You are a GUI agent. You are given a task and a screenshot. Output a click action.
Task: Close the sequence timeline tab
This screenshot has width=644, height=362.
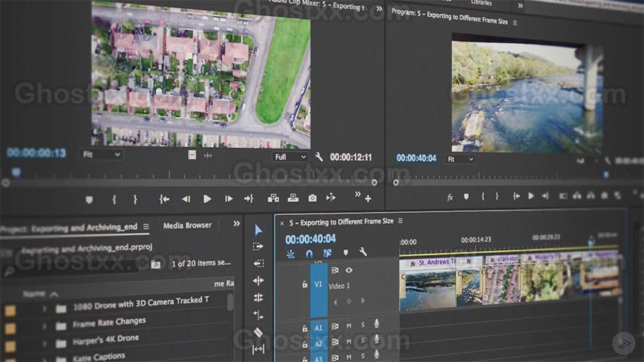[x=282, y=223]
